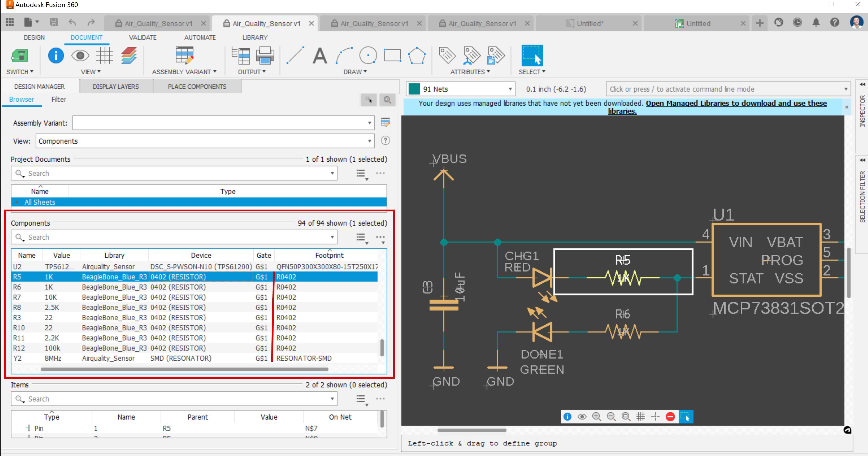868x456 pixels.
Task: Open the View Components dropdown
Action: coord(369,141)
